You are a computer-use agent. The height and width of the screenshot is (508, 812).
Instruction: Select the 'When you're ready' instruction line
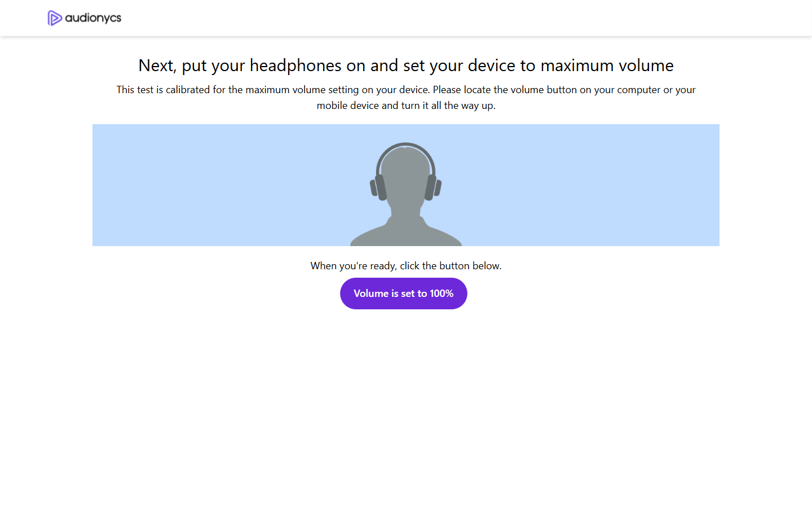(x=405, y=265)
